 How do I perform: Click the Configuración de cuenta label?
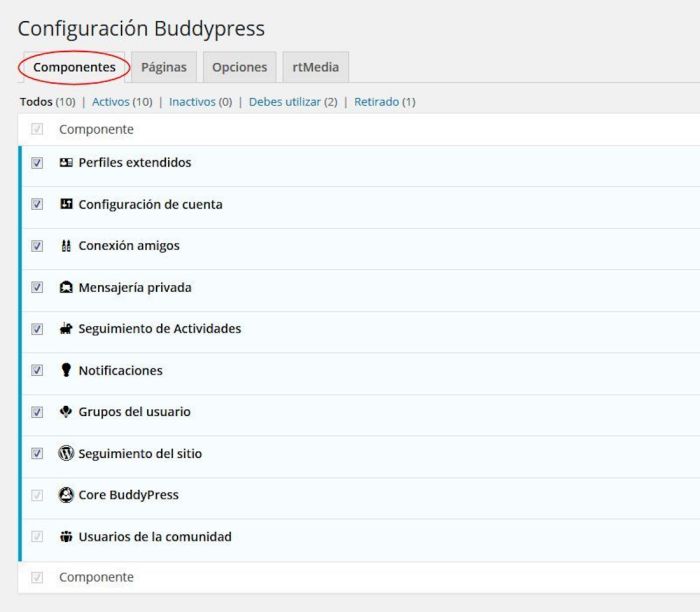click(150, 204)
